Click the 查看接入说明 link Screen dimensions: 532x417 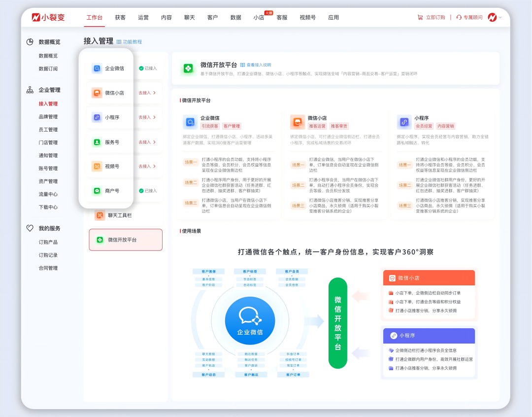tap(260, 65)
